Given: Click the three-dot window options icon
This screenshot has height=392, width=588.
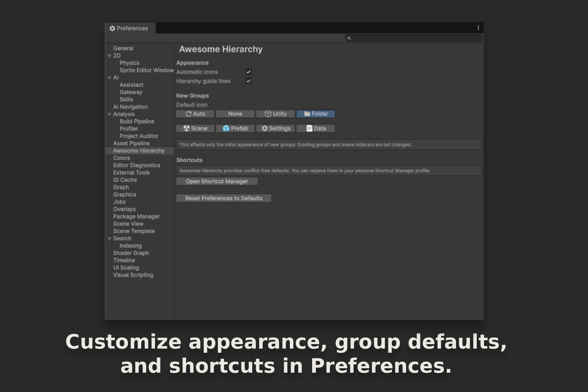Looking at the screenshot, I should pos(478,28).
